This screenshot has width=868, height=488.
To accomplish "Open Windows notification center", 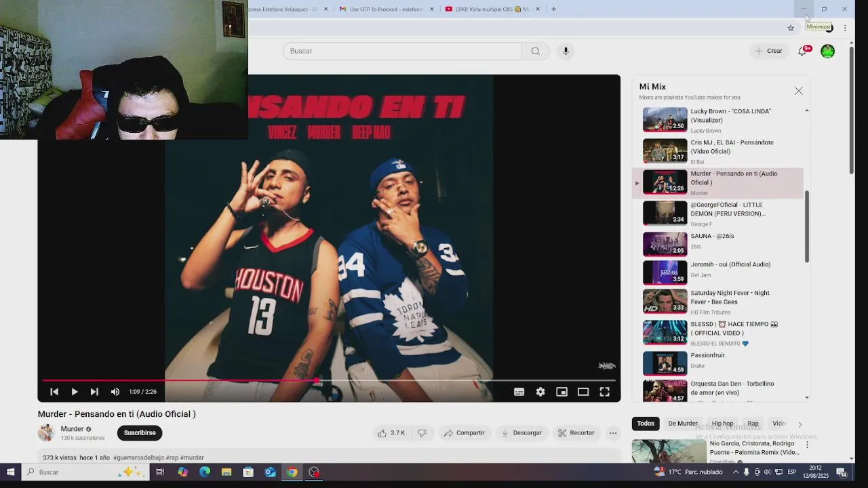I will [842, 472].
